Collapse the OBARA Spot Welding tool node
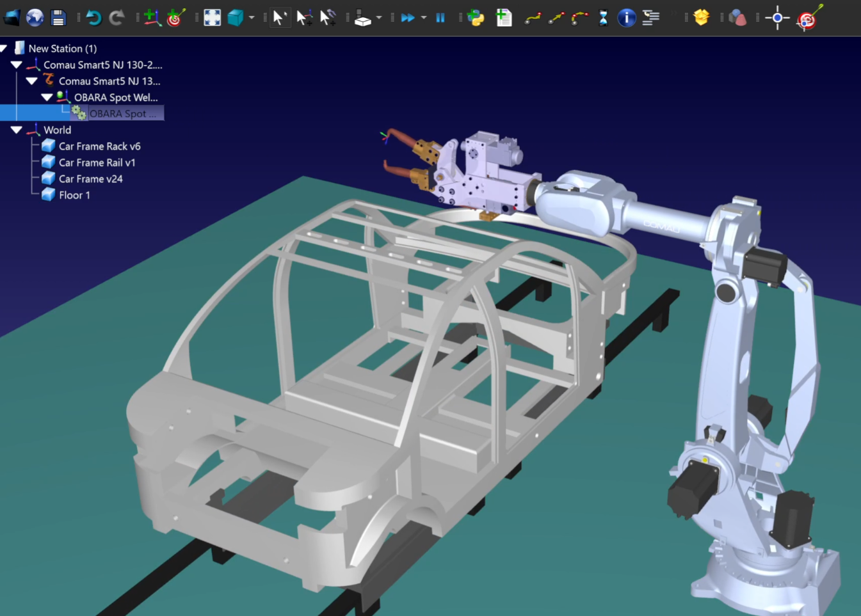 (x=47, y=97)
